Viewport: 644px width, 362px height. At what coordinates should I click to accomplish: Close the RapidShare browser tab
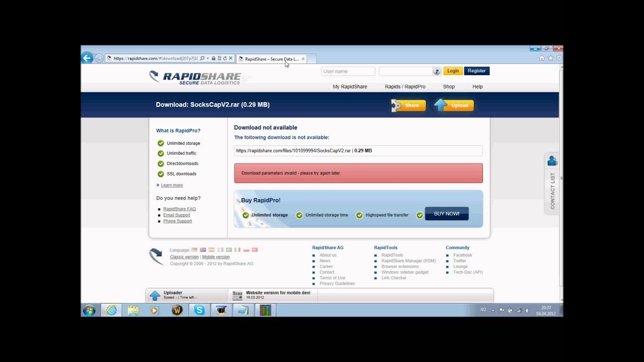(x=303, y=59)
